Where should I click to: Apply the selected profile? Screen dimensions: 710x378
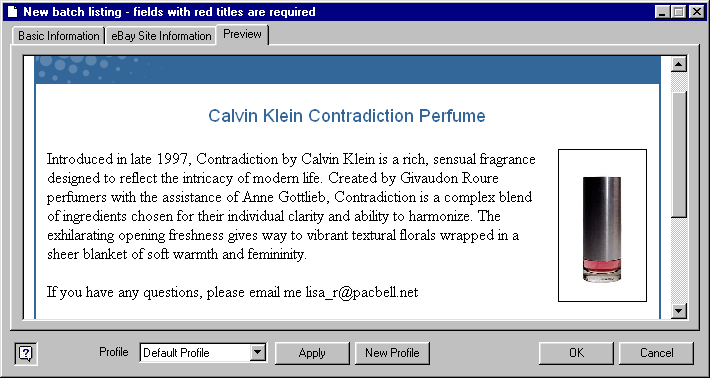(312, 353)
